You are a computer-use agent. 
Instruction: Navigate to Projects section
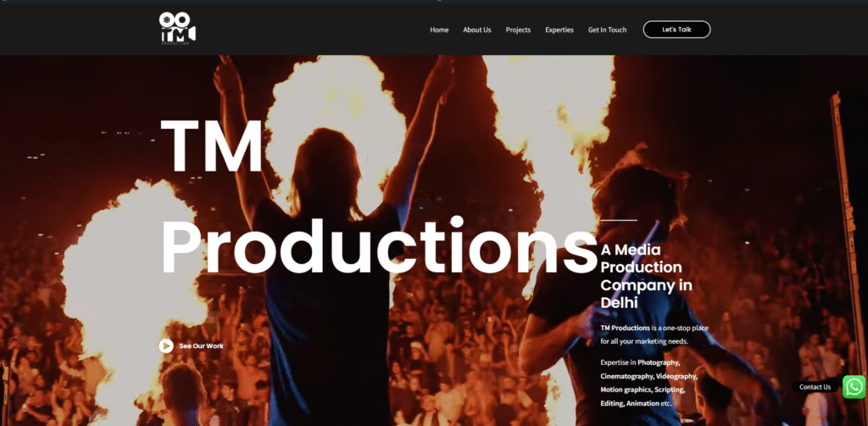518,30
